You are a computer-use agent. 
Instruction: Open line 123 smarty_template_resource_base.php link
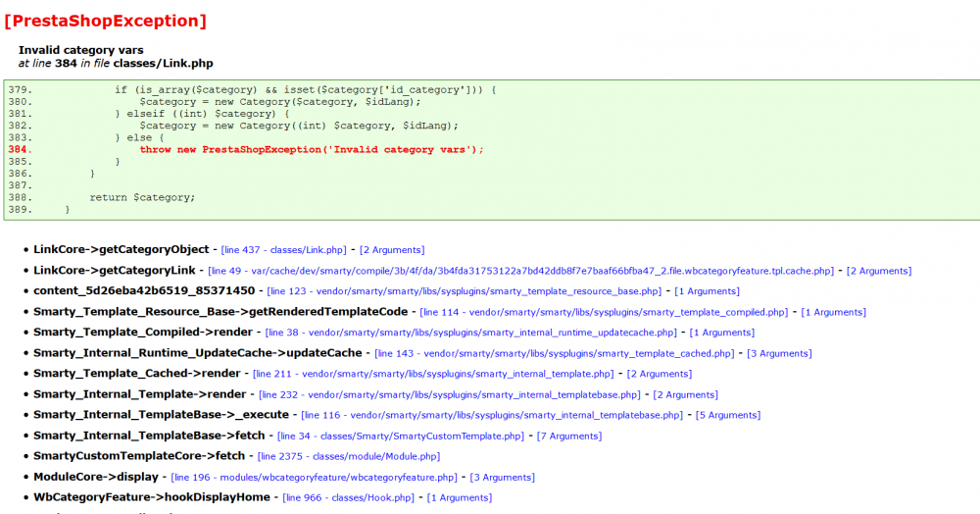pos(464,291)
